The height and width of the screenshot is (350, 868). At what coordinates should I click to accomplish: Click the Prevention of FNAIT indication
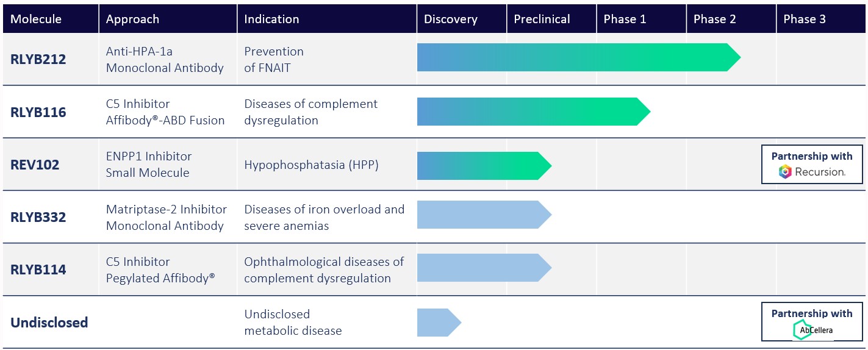tap(274, 60)
